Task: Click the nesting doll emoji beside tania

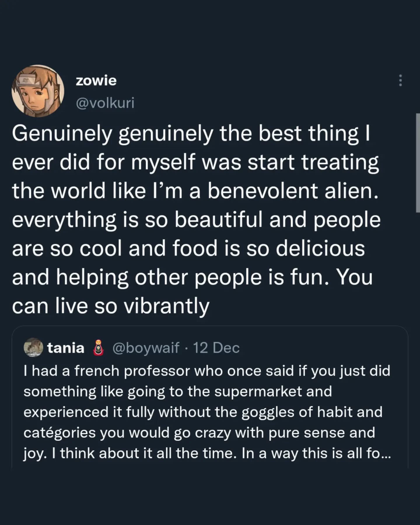Action: [98, 348]
